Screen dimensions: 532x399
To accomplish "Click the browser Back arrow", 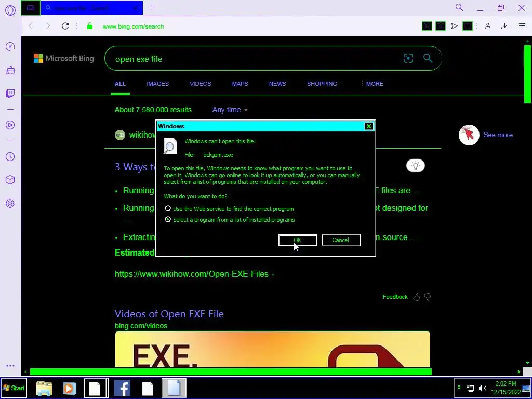I will coord(31,26).
